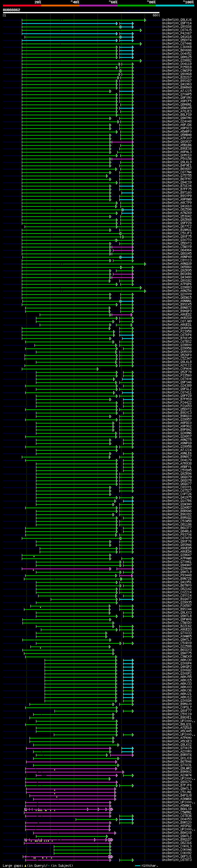
Task: Select hit label UniRef100_O24048
Action: tap(177, 122)
